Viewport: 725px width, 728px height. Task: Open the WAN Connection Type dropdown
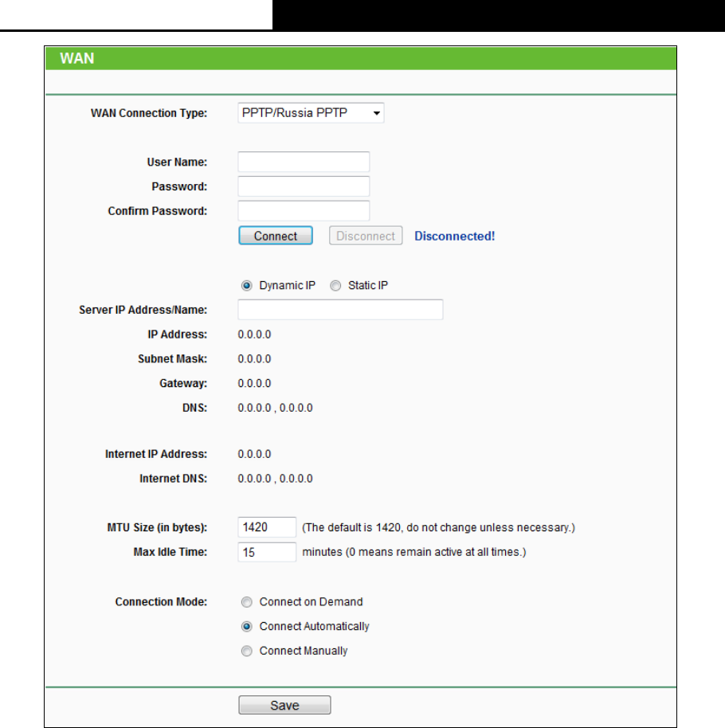coord(311,113)
